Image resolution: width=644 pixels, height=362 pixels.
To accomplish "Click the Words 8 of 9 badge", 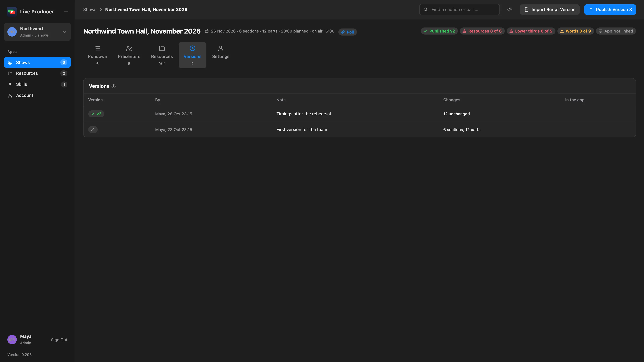I will (576, 31).
